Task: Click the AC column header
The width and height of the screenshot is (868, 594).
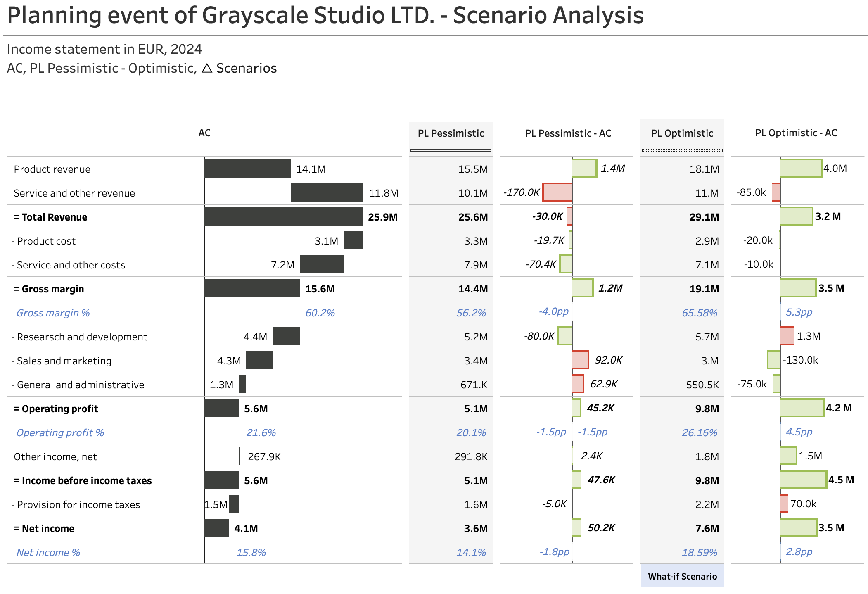Action: click(204, 133)
